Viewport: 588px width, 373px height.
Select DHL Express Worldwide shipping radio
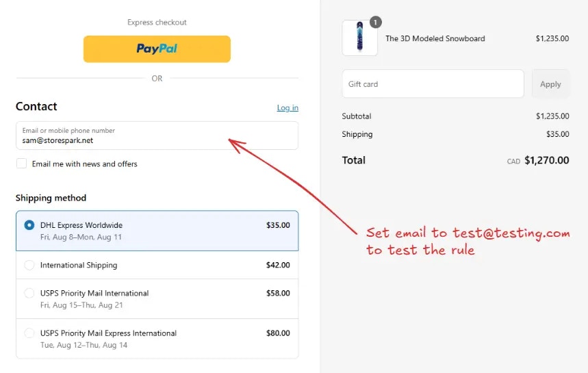click(x=29, y=225)
